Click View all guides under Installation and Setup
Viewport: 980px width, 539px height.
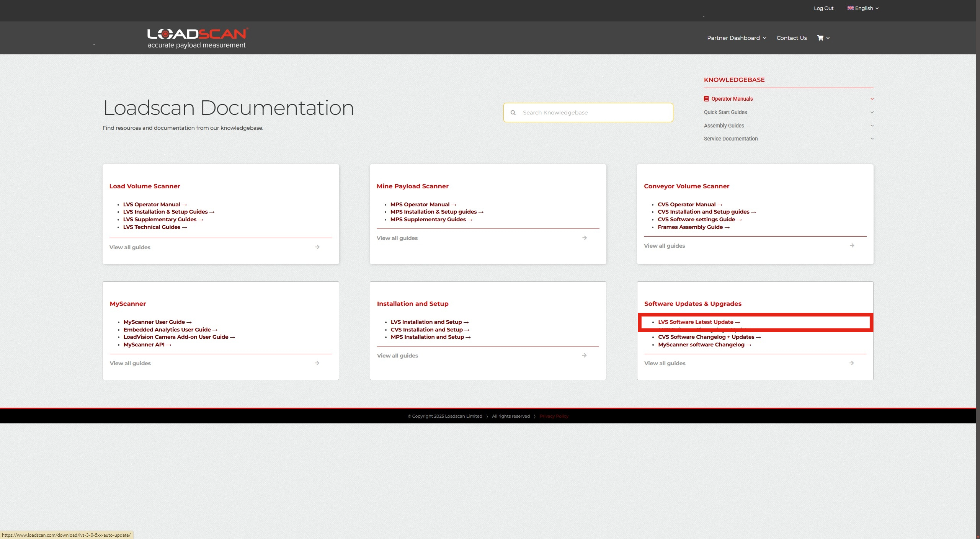pos(397,356)
